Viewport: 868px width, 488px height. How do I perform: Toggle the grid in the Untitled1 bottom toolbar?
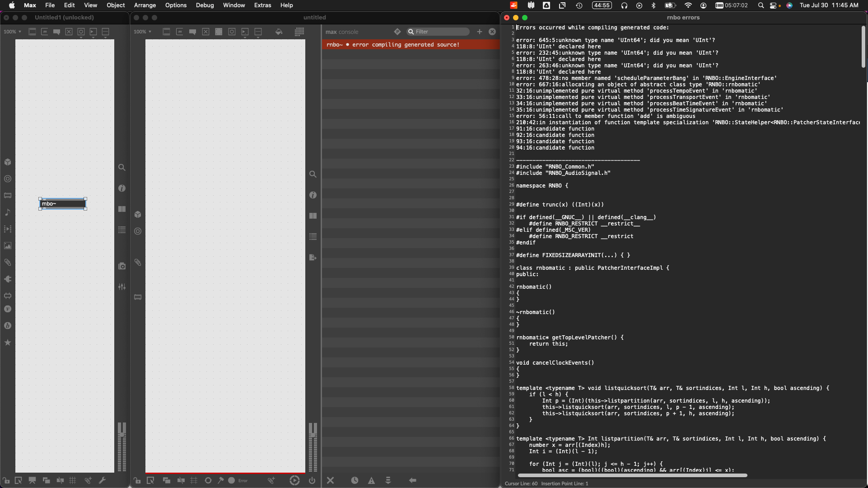[72, 480]
